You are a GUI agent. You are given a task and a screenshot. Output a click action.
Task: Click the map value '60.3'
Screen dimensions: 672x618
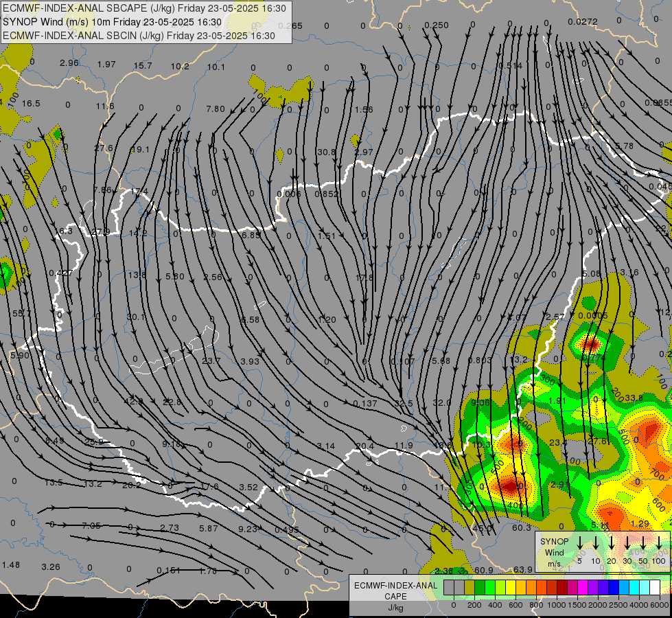[x=521, y=528]
